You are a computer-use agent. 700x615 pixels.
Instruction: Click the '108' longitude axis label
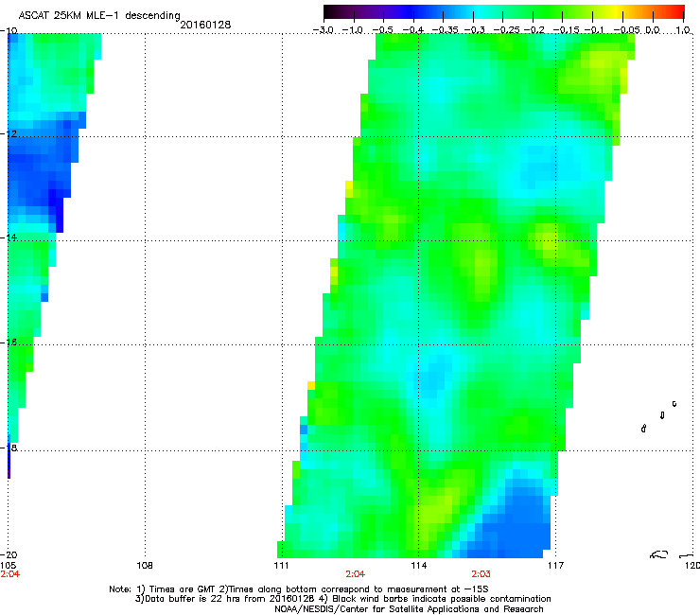coord(145,566)
